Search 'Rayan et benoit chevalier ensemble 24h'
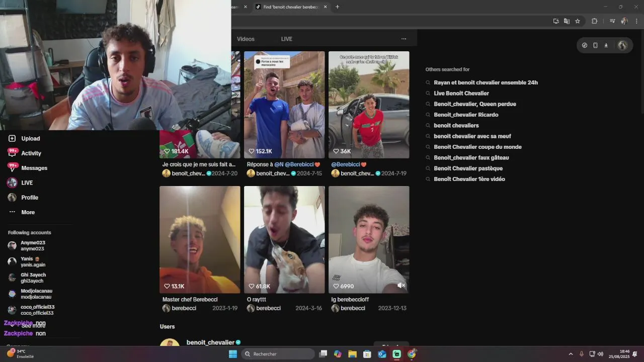The width and height of the screenshot is (644, 362). click(x=486, y=82)
